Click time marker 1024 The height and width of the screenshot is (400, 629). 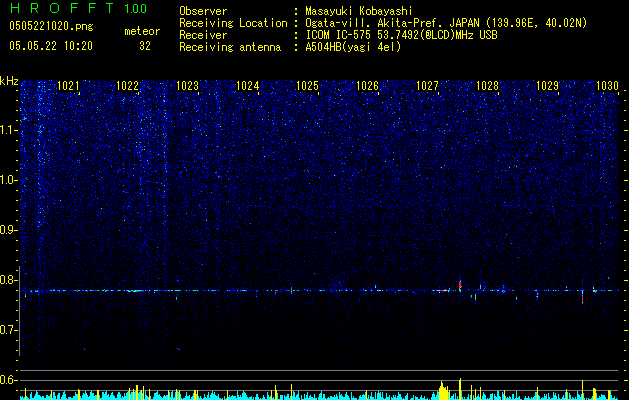click(248, 86)
